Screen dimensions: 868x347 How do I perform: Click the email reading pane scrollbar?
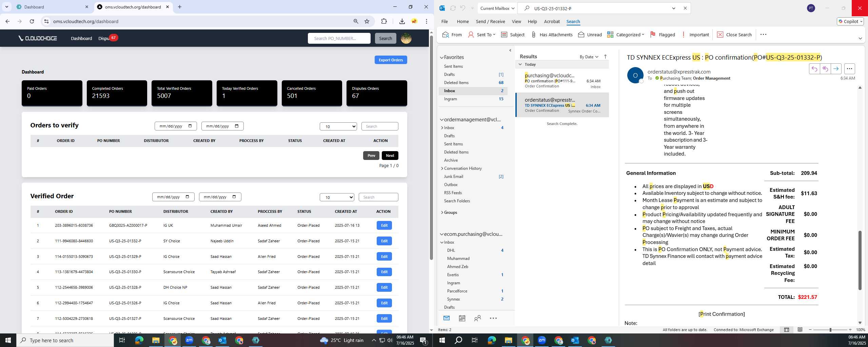coord(860,260)
